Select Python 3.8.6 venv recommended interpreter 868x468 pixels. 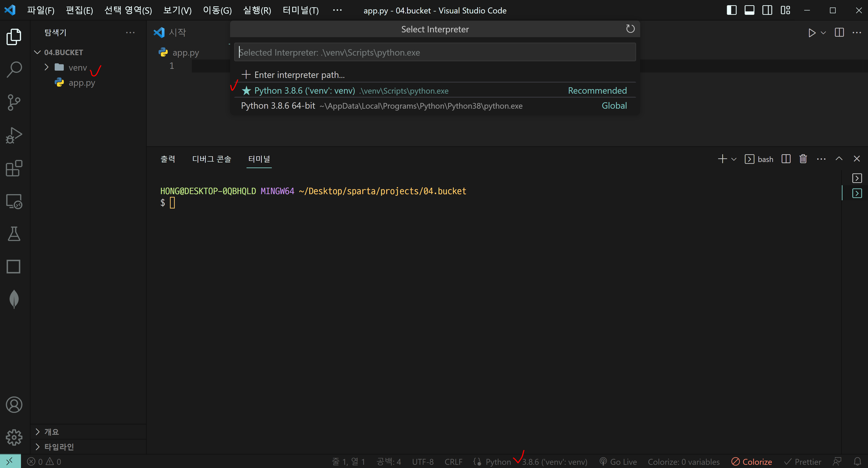click(x=435, y=91)
